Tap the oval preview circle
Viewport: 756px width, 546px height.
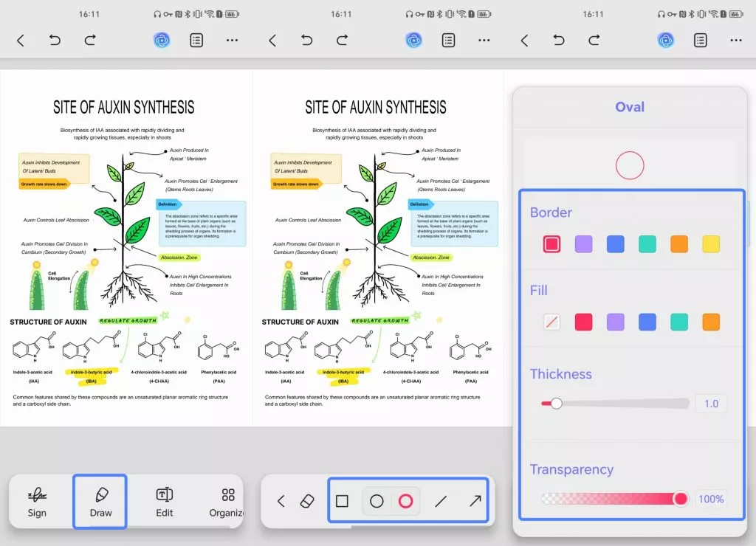click(630, 165)
